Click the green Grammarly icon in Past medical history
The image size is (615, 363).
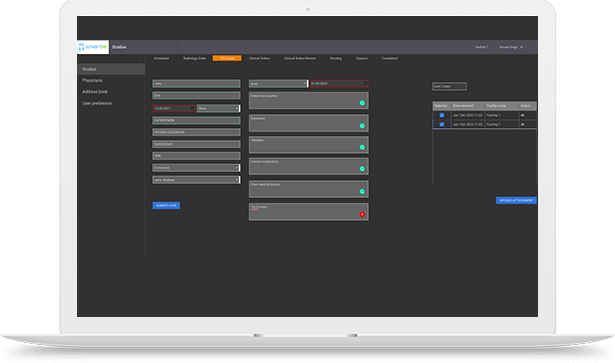[362, 192]
